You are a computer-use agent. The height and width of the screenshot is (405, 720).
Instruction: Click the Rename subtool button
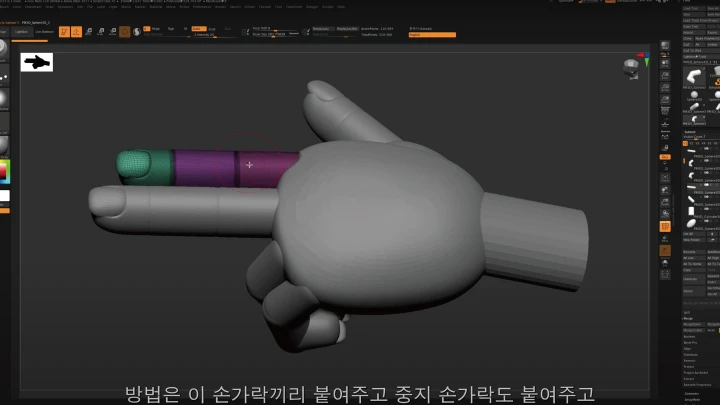pos(694,252)
